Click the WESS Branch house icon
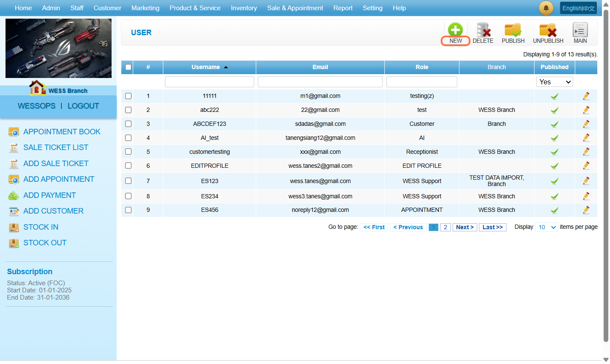Screen dimensions: 610x364 click(37, 88)
